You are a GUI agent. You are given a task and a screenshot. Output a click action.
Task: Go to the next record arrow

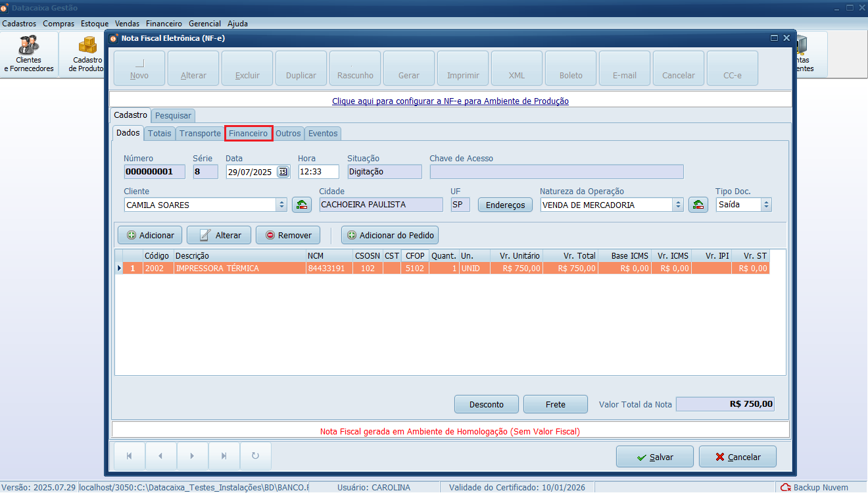coord(192,455)
